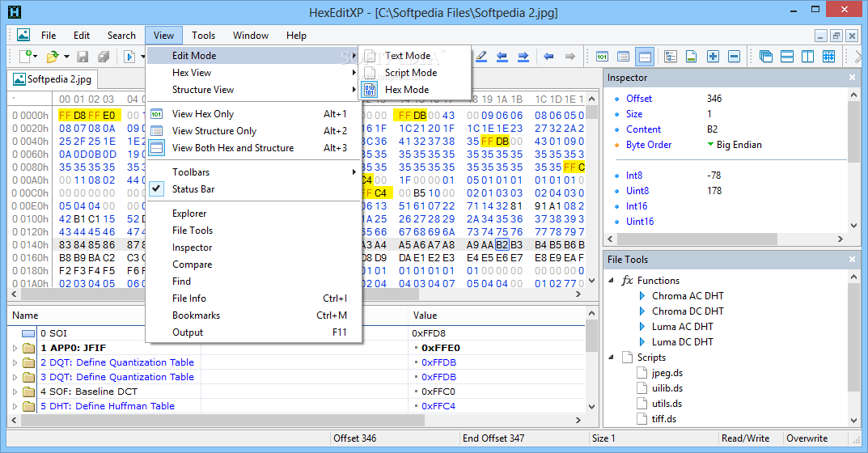Click the View Both Hex and Structure toolbar icon

[645, 56]
